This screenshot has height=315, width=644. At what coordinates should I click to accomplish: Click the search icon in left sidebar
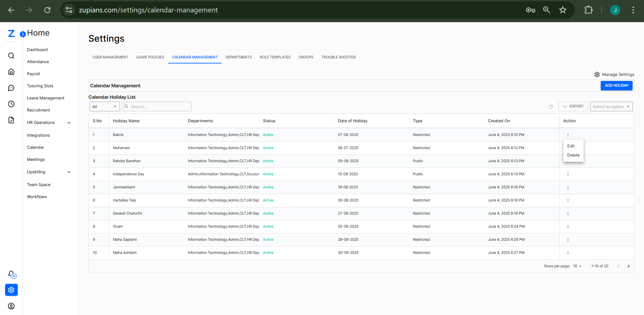[x=11, y=56]
